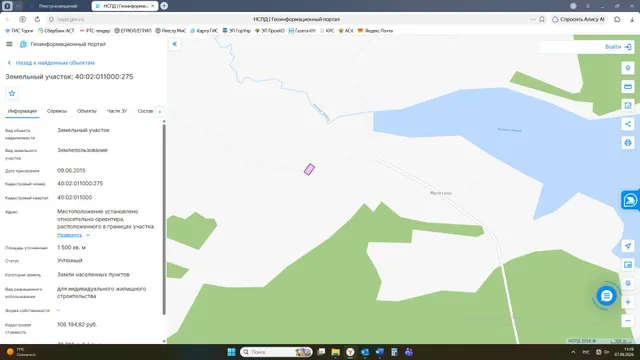640x360 pixels.
Task: Zoom in the map with plus button
Action: tap(628, 302)
